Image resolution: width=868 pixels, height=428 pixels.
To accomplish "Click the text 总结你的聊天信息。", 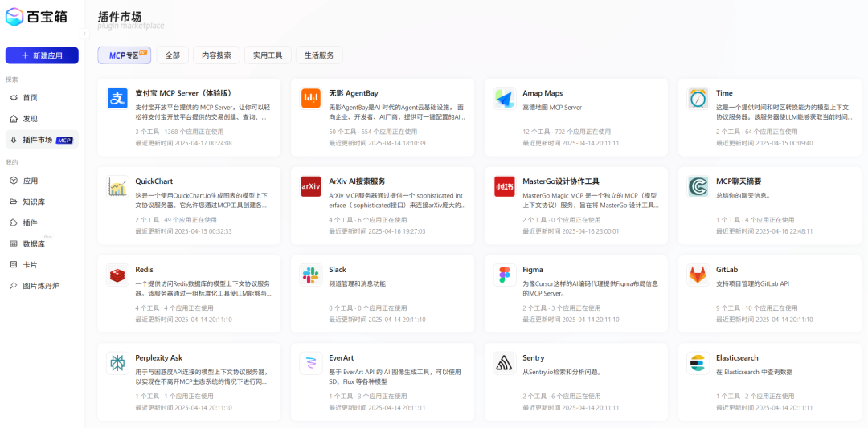I will pos(743,195).
